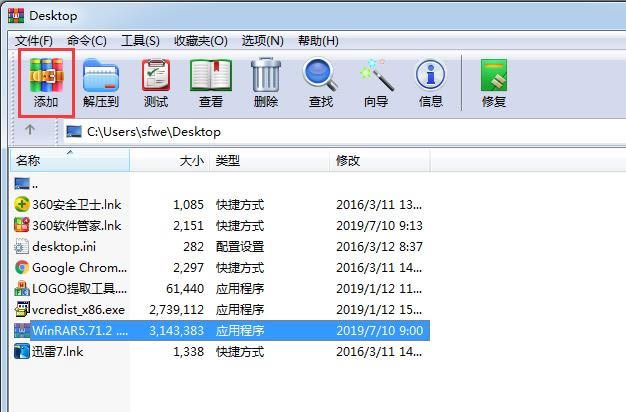Image resolution: width=626 pixels, height=412 pixels.
Task: Sort by the 大小 column header
Action: point(170,160)
